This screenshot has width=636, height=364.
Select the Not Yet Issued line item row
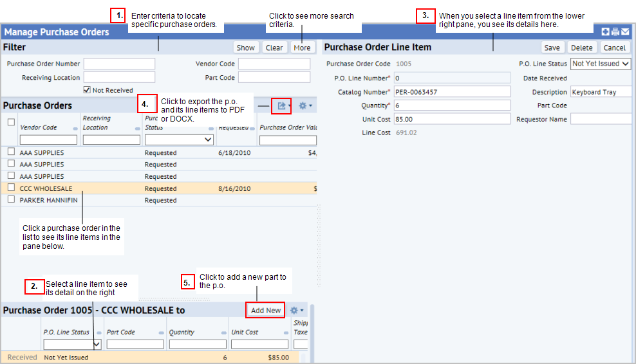coord(150,358)
